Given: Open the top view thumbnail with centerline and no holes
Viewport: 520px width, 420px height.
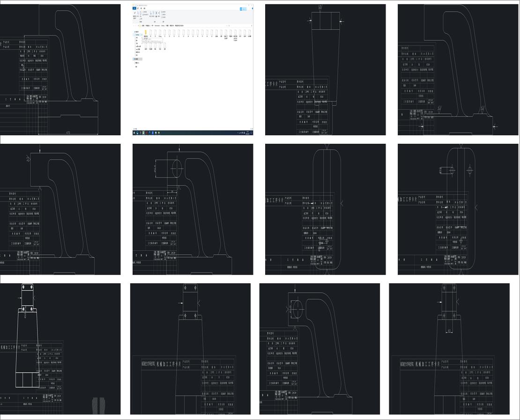Looking at the screenshot, I should [x=325, y=209].
